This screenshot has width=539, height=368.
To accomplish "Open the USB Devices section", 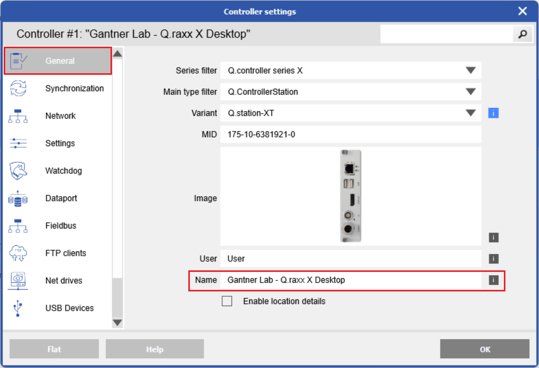I will point(58,308).
